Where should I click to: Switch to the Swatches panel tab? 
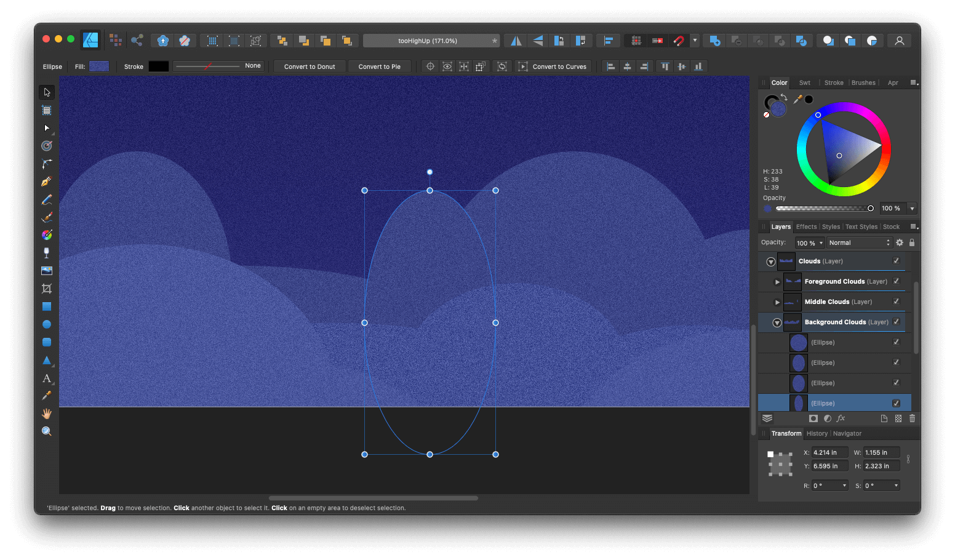tap(804, 82)
